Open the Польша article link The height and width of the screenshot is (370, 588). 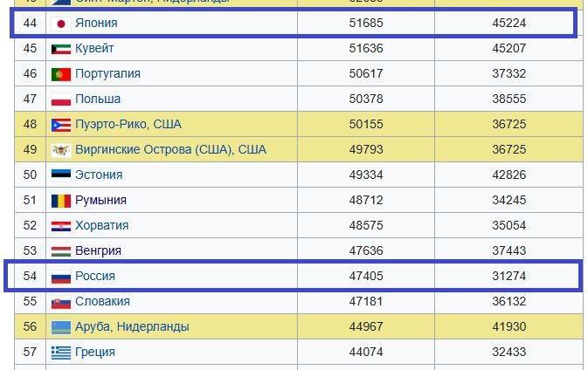tap(98, 99)
